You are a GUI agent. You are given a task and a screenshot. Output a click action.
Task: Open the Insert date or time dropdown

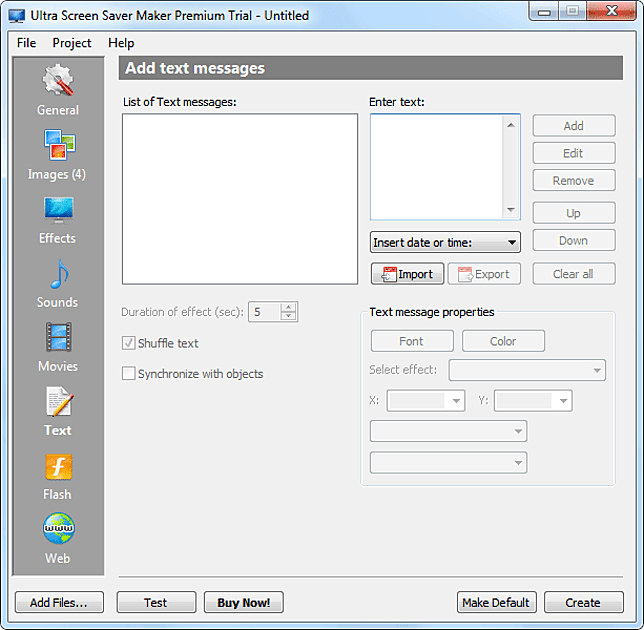pos(445,242)
